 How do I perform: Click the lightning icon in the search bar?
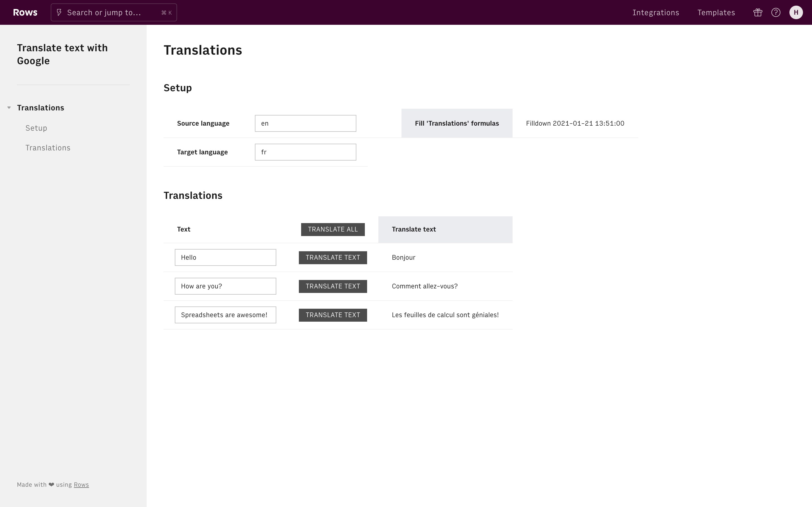(x=59, y=12)
